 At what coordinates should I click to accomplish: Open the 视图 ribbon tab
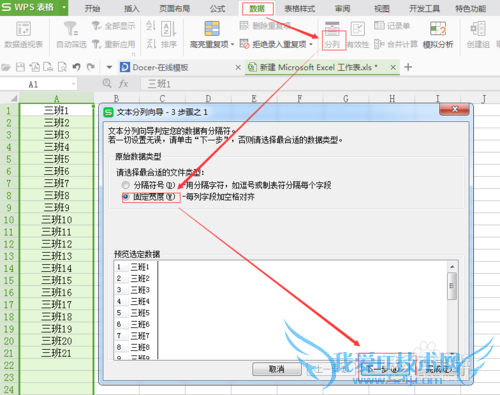tap(382, 8)
